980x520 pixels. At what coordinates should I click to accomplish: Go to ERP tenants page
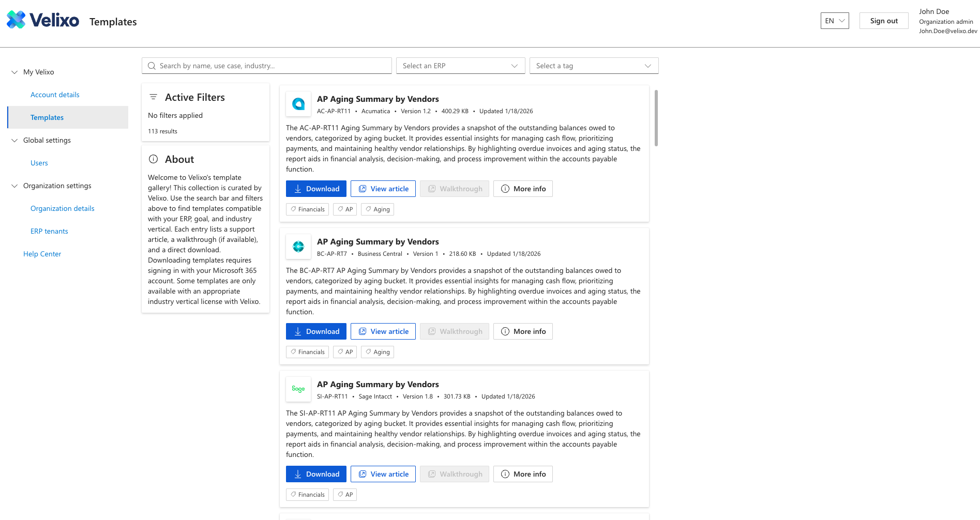point(49,232)
